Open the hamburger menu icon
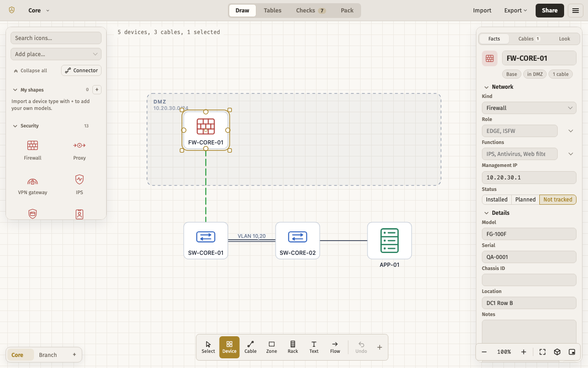 point(575,11)
